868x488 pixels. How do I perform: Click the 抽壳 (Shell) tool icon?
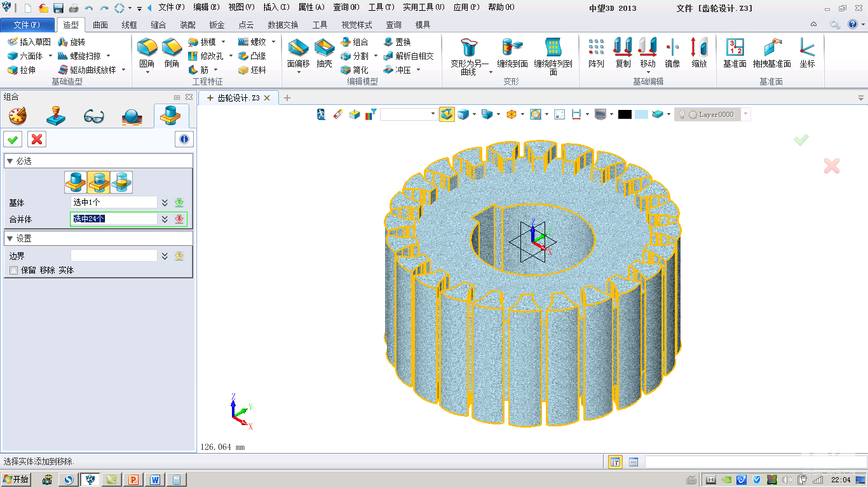[x=324, y=48]
